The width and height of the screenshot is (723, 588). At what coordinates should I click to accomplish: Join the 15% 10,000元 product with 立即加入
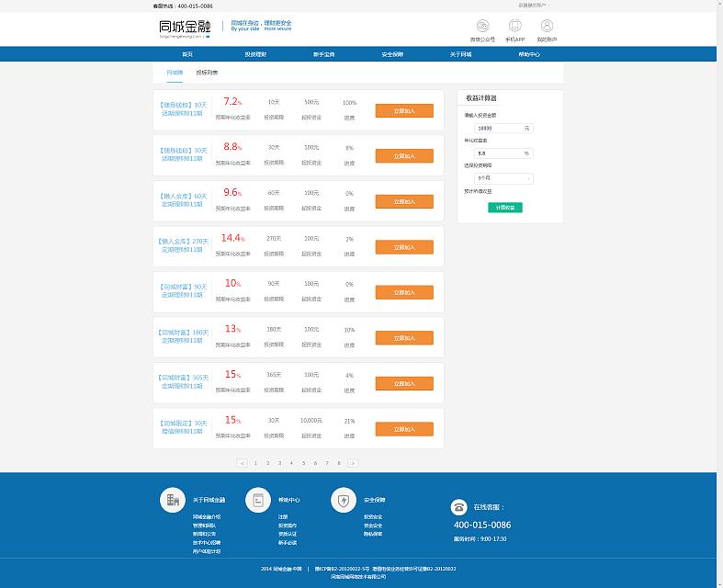404,429
